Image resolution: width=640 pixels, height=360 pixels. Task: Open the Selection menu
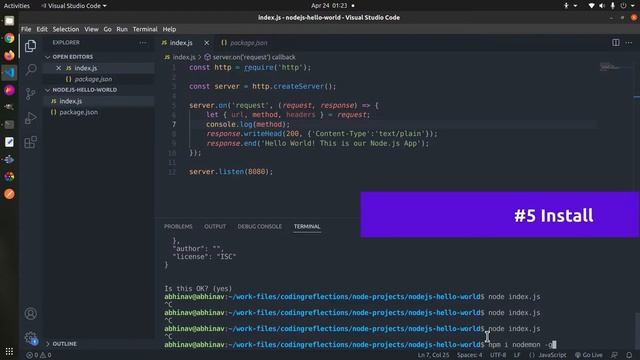tap(66, 29)
